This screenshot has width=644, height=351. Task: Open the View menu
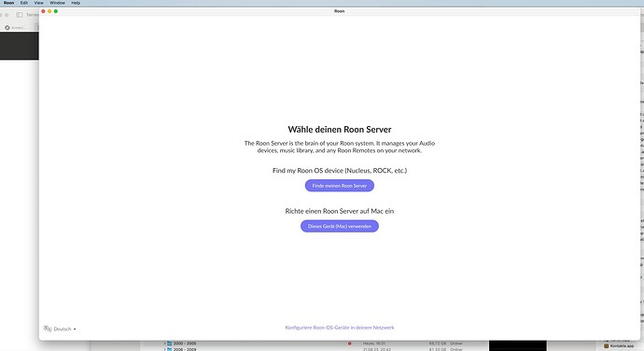[x=38, y=3]
